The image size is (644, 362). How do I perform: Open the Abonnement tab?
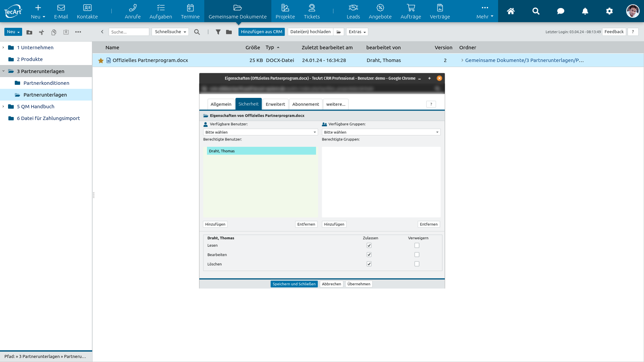point(305,104)
